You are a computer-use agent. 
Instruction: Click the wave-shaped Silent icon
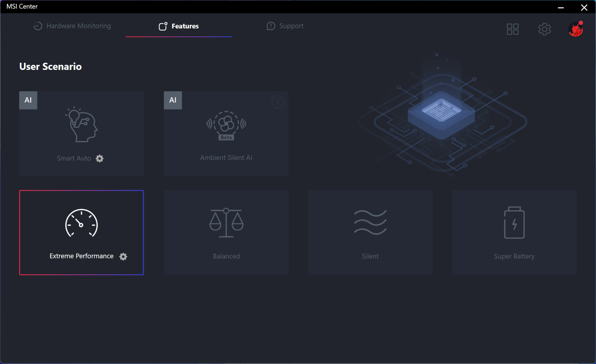pos(370,222)
